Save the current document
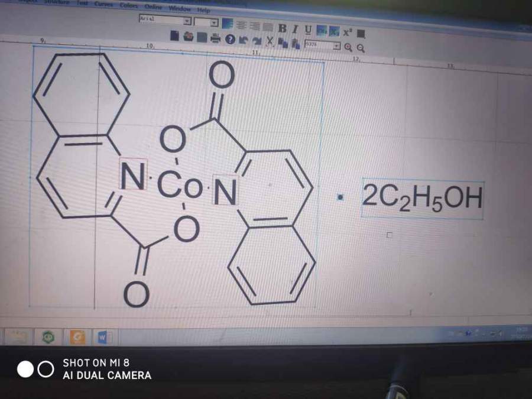 202,37
